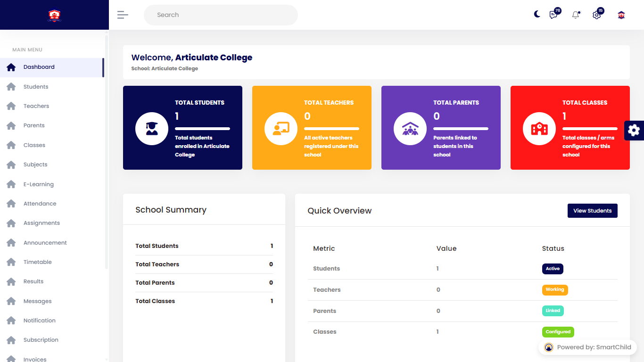Click the home icon beside Results
The image size is (644, 362).
(11, 281)
